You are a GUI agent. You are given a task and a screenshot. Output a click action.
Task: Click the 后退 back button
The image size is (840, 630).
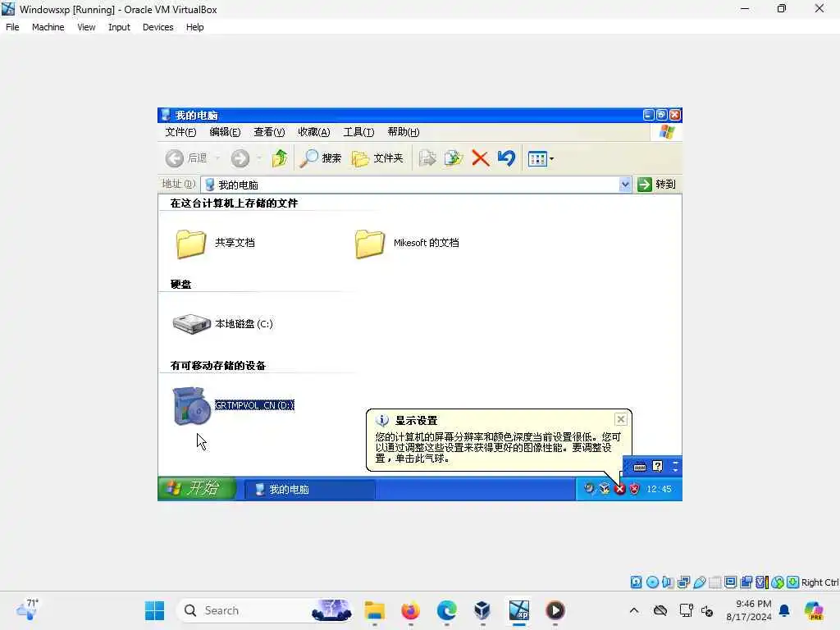(x=186, y=158)
